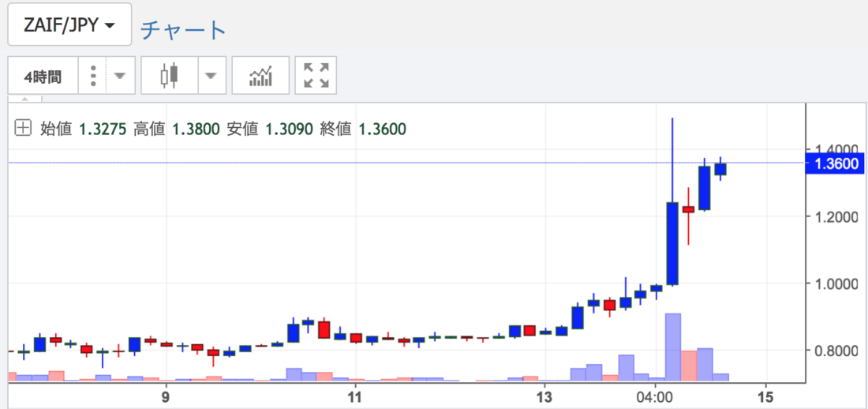The image size is (868, 409).
Task: Click the 1.2000 price axis label
Action: pyautogui.click(x=837, y=216)
